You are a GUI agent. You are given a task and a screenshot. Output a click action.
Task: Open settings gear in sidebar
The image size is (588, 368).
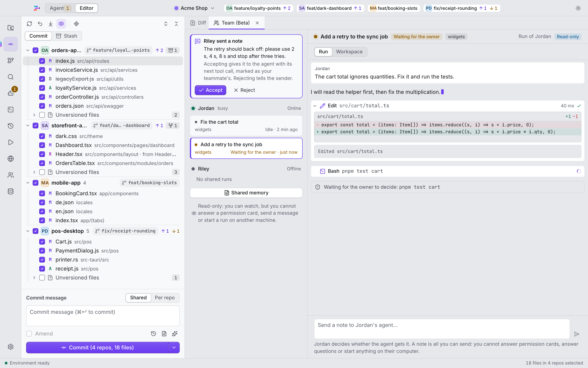click(x=10, y=347)
